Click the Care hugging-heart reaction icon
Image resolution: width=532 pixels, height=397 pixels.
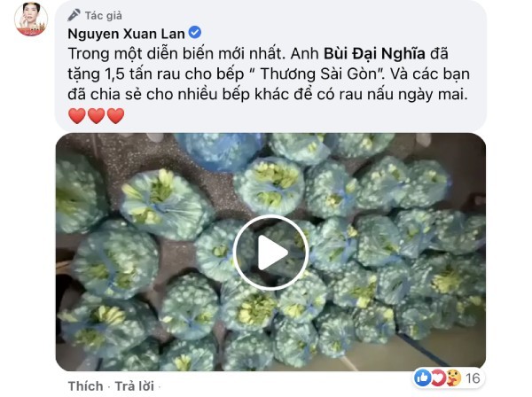(453, 378)
